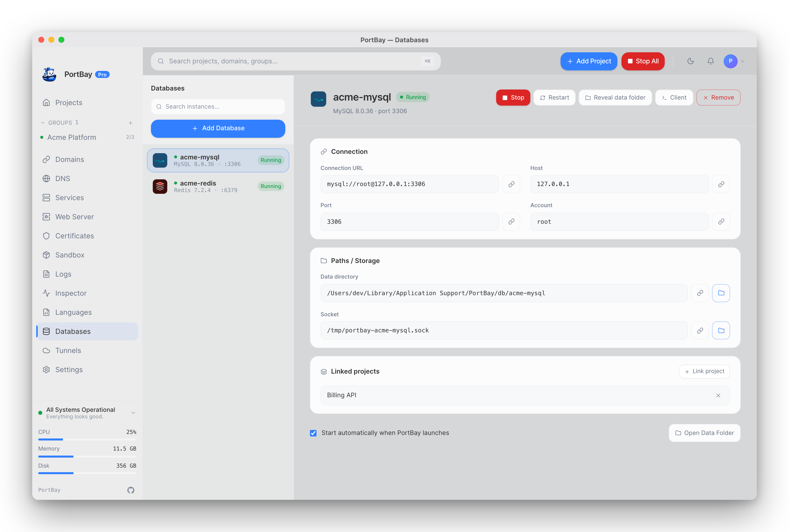
Task: Restart the acme-mysql instance
Action: [555, 98]
